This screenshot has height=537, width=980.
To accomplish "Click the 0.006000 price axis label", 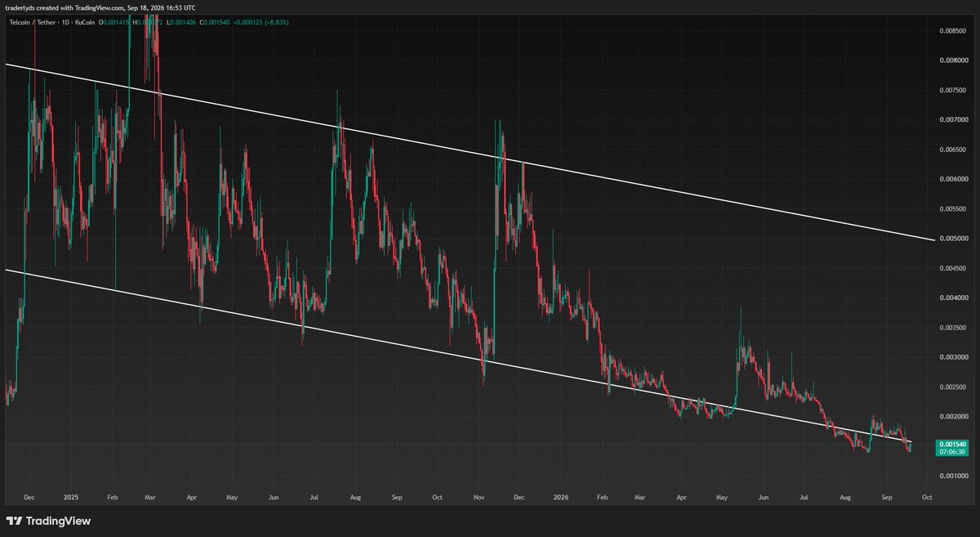I will click(954, 179).
